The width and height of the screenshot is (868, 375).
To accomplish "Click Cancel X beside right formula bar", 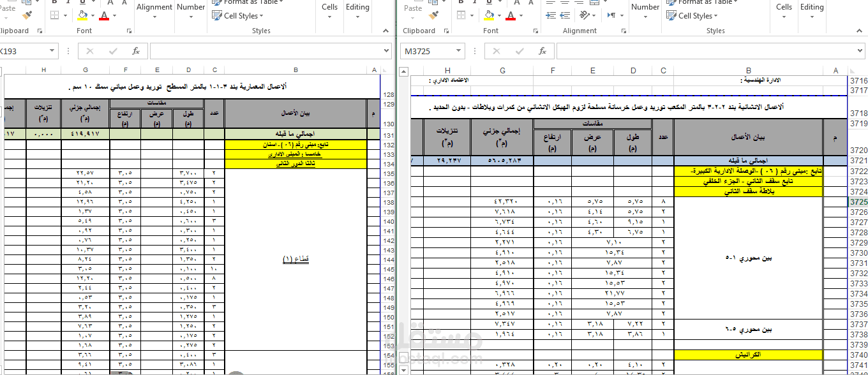I will point(496,51).
